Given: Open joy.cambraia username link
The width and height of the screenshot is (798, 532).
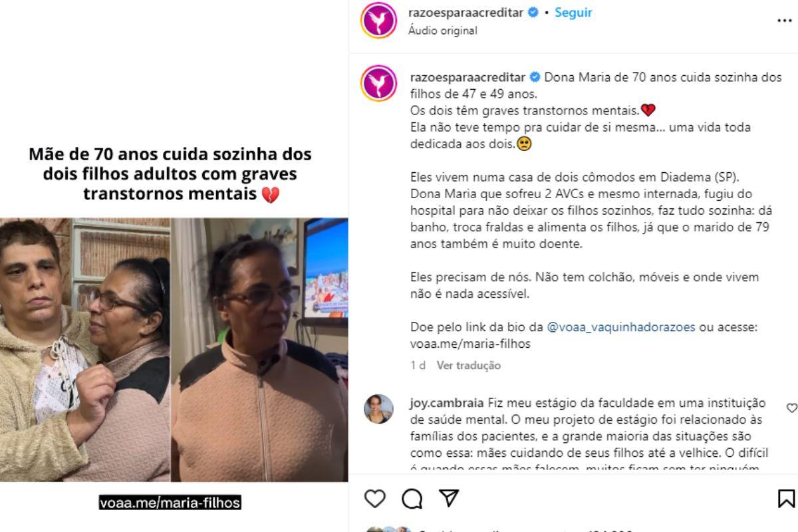Looking at the screenshot, I should click(448, 403).
